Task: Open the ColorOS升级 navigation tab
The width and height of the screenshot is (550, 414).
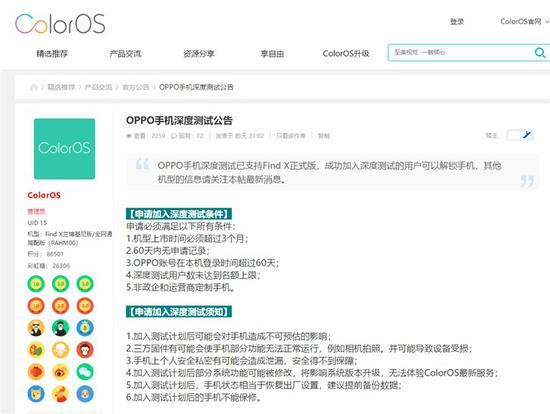Action: point(346,54)
